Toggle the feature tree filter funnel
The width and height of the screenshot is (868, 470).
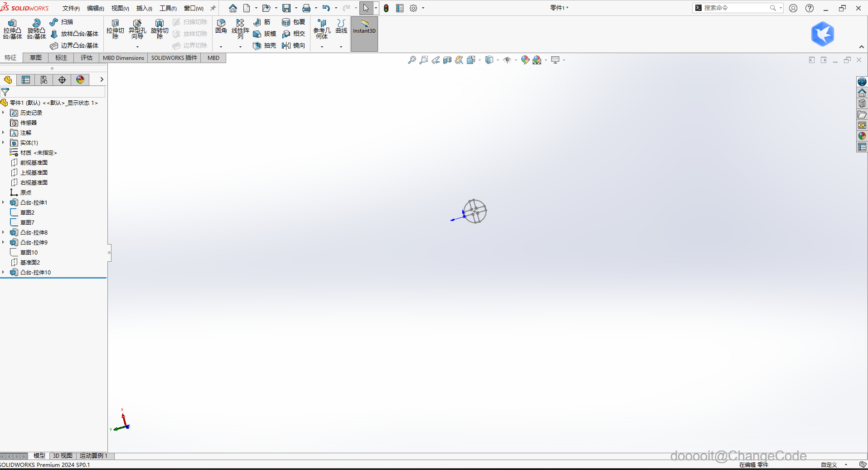click(5, 92)
